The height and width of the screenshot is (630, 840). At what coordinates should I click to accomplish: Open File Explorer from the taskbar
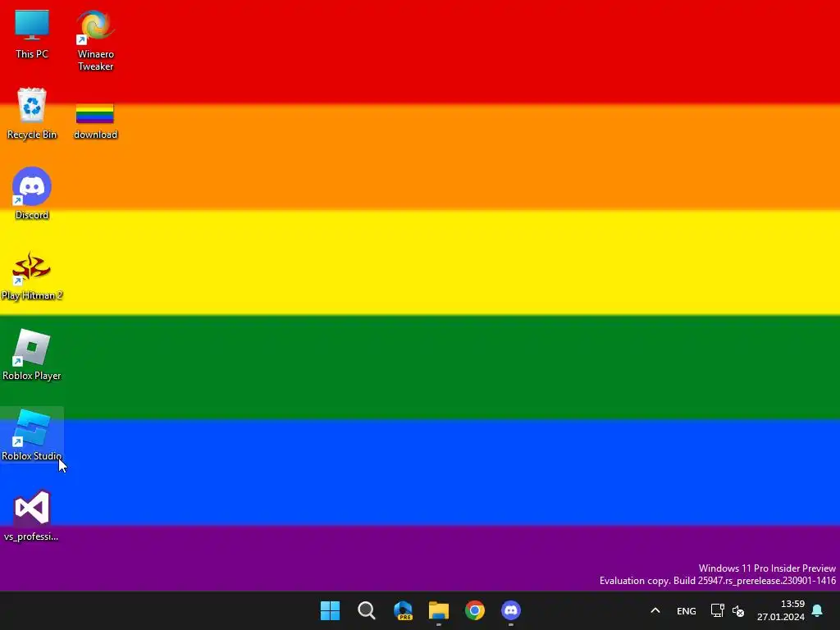point(439,610)
